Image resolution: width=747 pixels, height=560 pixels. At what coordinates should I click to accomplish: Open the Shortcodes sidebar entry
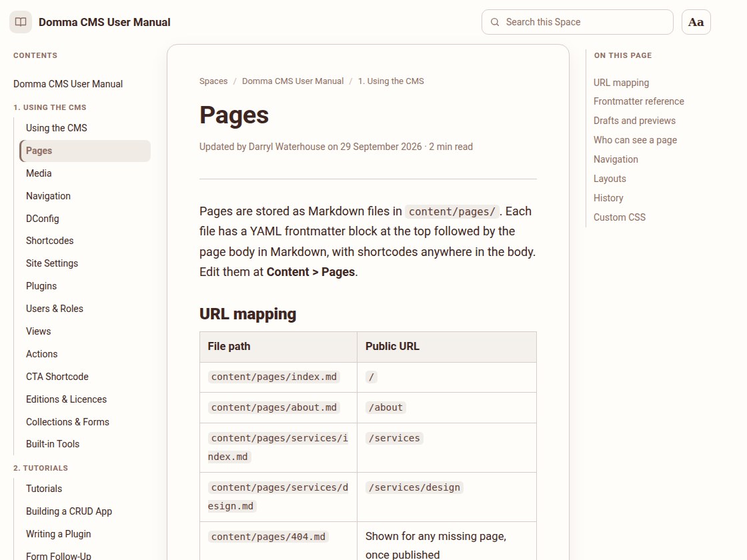(x=49, y=241)
